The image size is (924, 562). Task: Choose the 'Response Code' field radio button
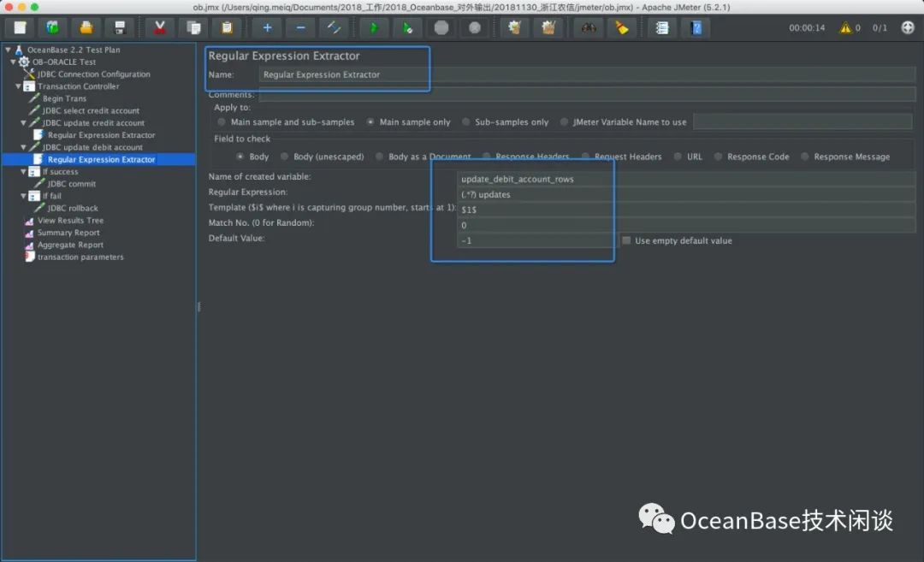719,157
